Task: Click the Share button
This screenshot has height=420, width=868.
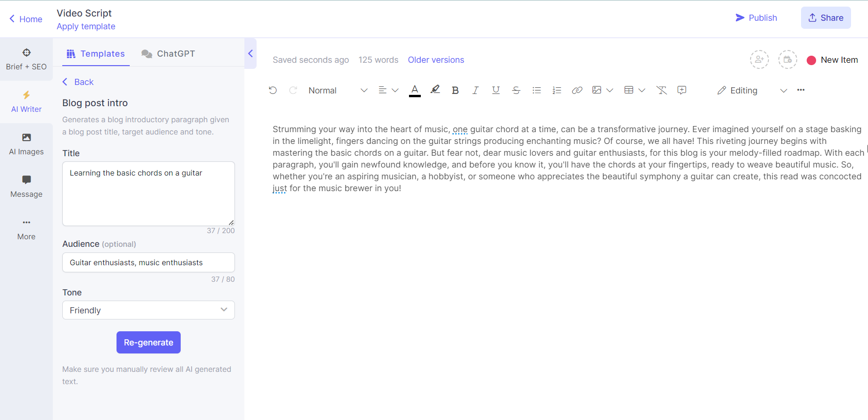Action: [826, 18]
